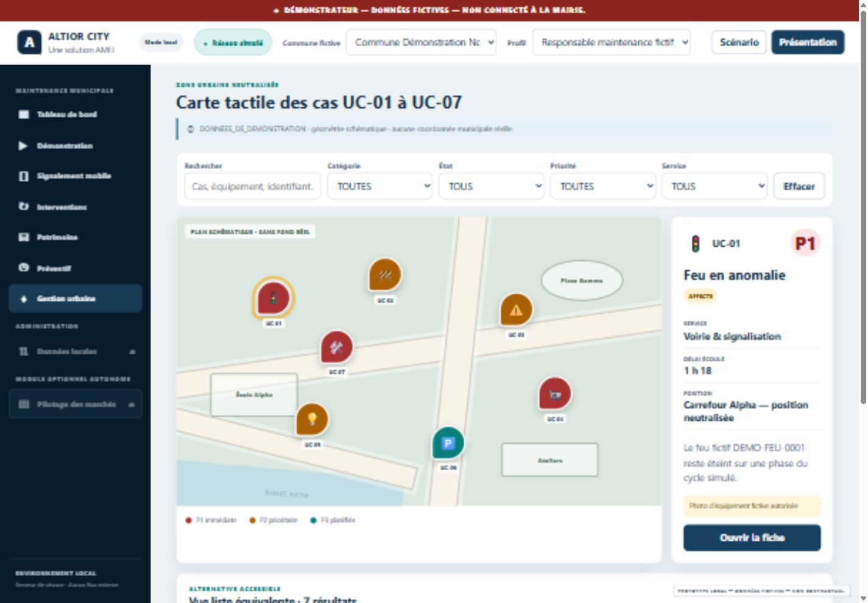
Task: Select the UC-06 parking marker
Action: (x=448, y=443)
